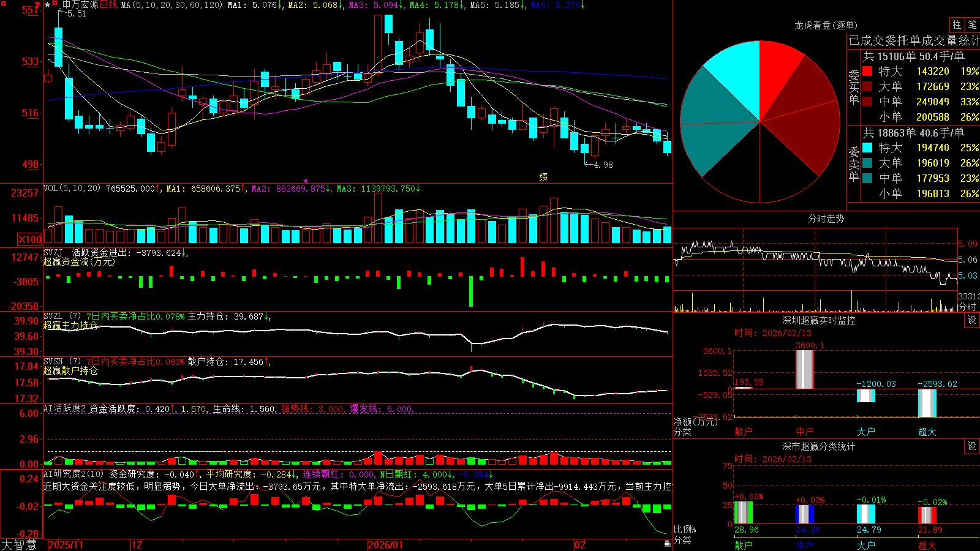Image resolution: width=980 pixels, height=551 pixels.
Task: Click the magenta marker arrow above the VOL panel
Action: tap(305, 181)
